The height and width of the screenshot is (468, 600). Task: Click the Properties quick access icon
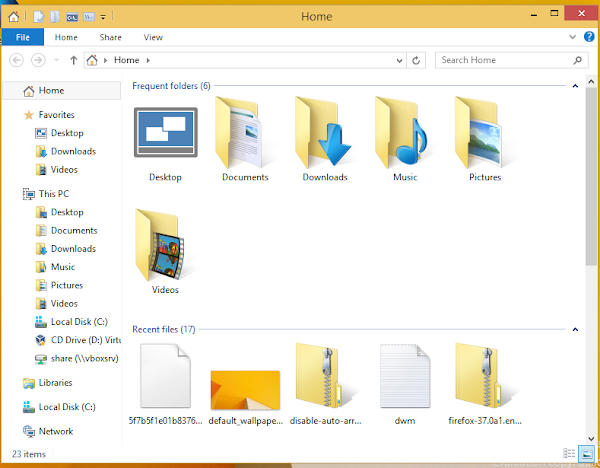[x=38, y=16]
